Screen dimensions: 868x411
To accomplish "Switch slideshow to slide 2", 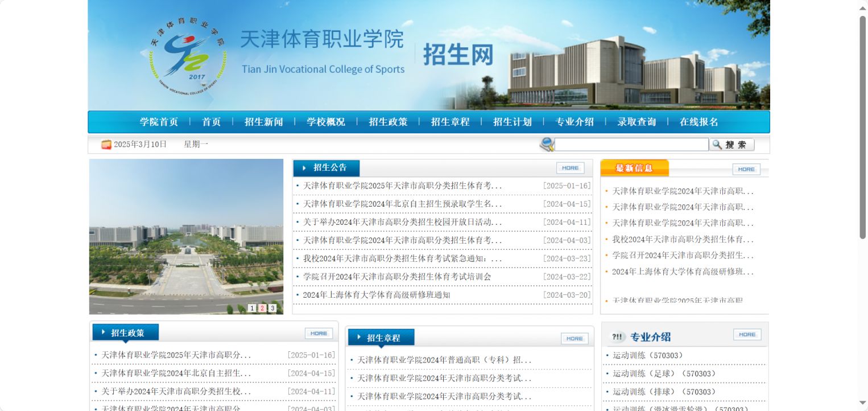I will (x=262, y=308).
